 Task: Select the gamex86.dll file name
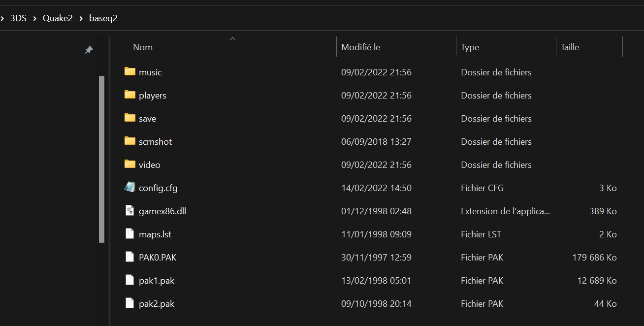[x=162, y=211]
